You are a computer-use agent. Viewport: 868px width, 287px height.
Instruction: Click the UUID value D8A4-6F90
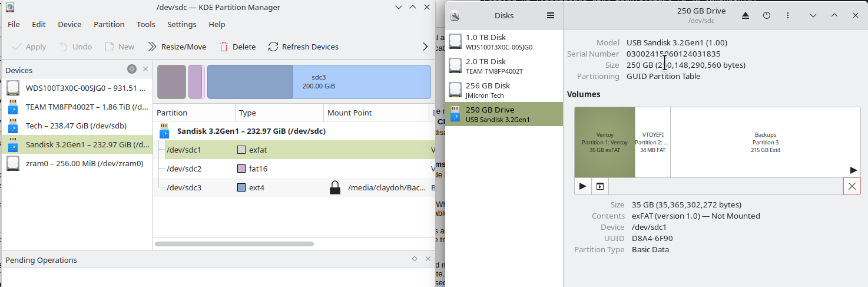click(652, 239)
